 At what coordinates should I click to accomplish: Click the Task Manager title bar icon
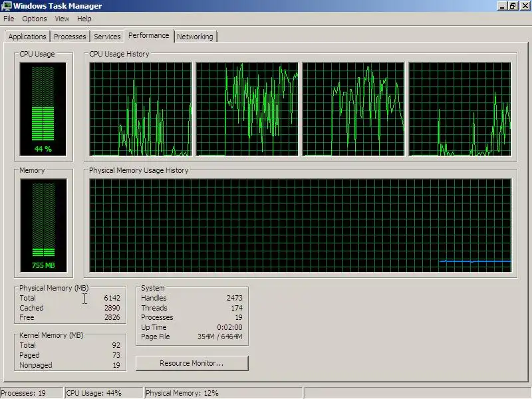click(x=6, y=6)
